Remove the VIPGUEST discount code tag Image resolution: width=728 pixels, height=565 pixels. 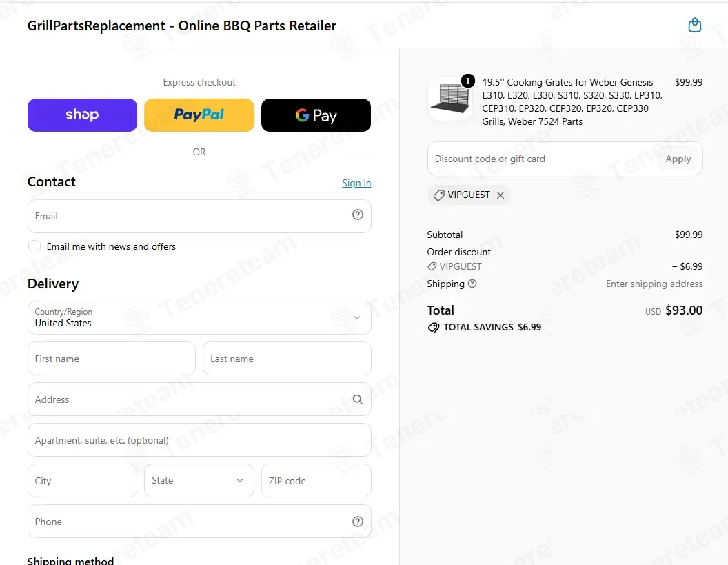(x=501, y=195)
